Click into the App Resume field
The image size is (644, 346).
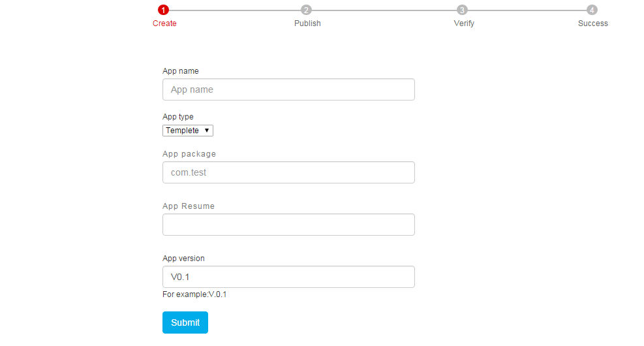click(x=288, y=225)
